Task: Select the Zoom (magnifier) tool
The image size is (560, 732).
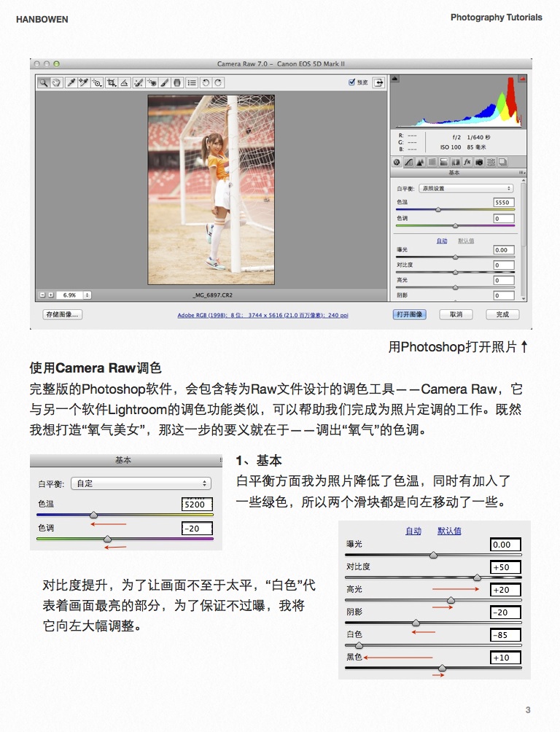Action: tap(43, 82)
